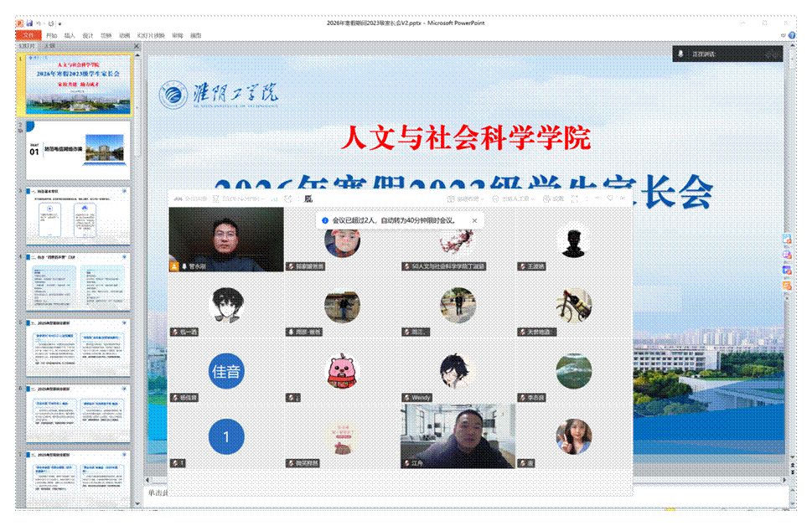Viewport: 812px width, 526px height.
Task: Open the 审阅 Review ribbon tab
Action: [177, 36]
